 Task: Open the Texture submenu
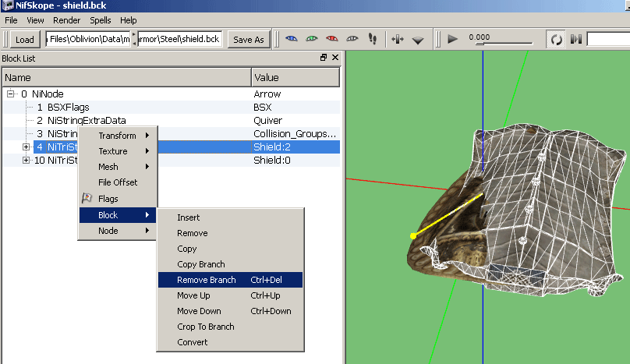click(x=117, y=151)
